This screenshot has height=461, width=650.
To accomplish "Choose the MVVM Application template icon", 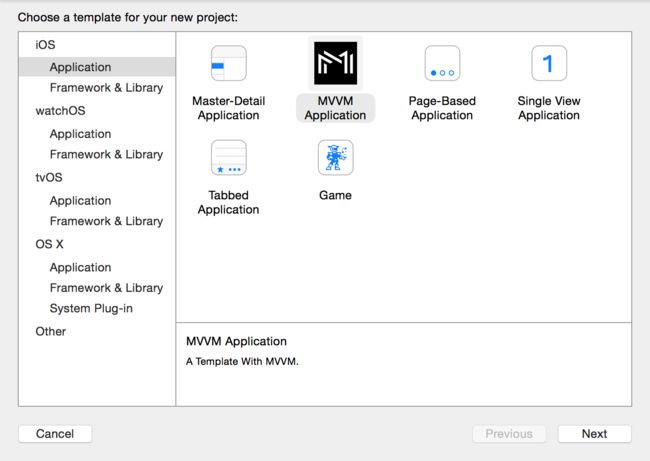I will point(335,63).
